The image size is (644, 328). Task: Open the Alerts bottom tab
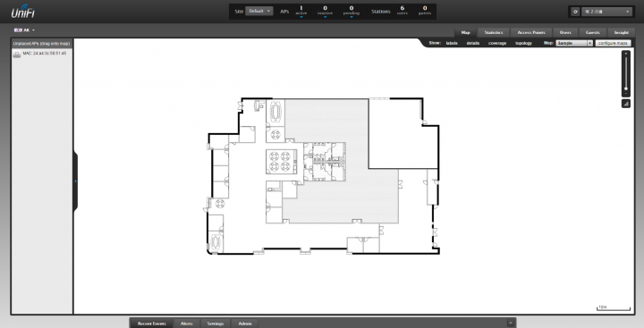point(186,324)
